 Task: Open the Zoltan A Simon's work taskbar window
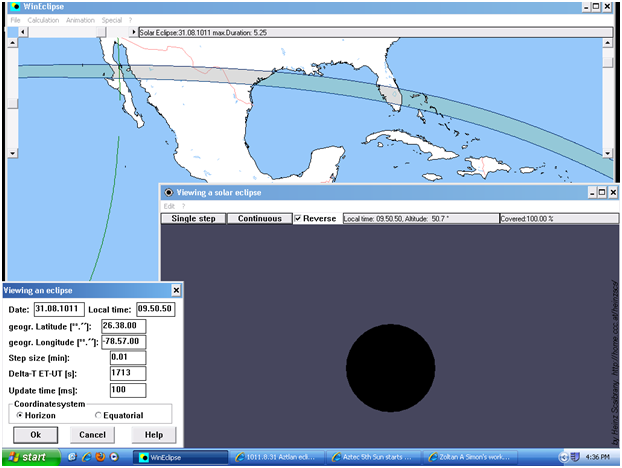pos(470,457)
